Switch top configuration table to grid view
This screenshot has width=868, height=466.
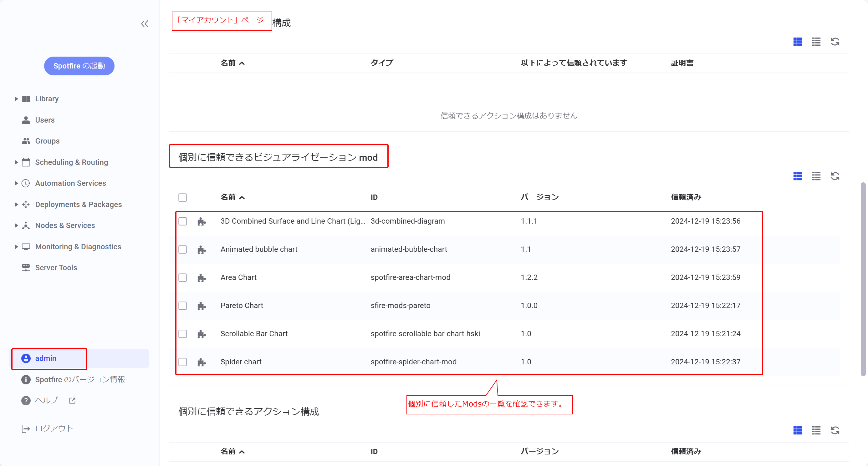pyautogui.click(x=797, y=42)
